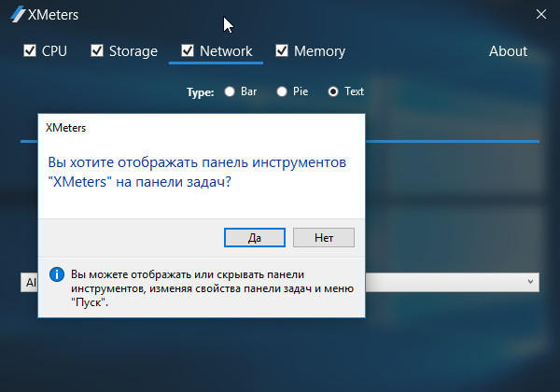Toggle the Storage checkbox
The image size is (560, 392).
tap(97, 50)
